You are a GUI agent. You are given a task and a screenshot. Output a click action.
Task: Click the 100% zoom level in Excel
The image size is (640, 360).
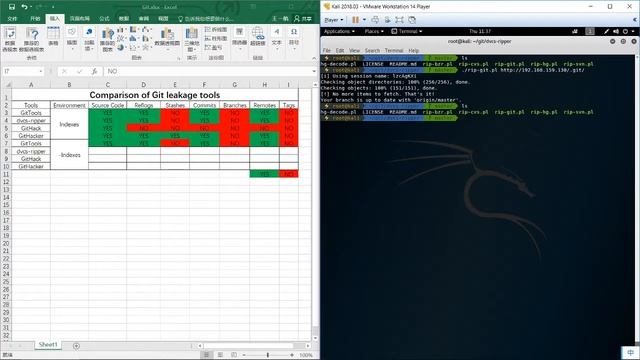306,355
